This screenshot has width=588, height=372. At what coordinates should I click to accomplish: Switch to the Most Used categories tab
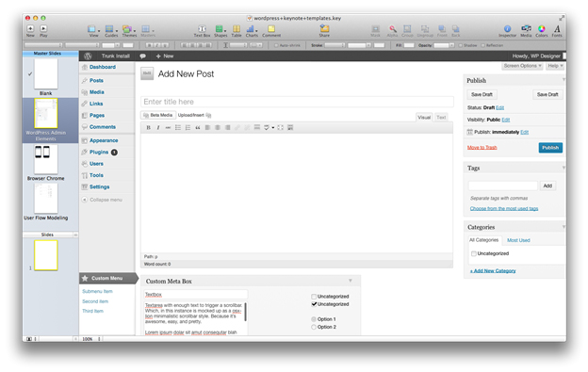(518, 240)
